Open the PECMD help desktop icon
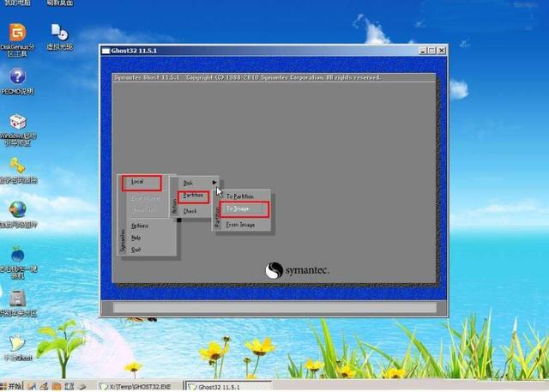 [x=17, y=79]
